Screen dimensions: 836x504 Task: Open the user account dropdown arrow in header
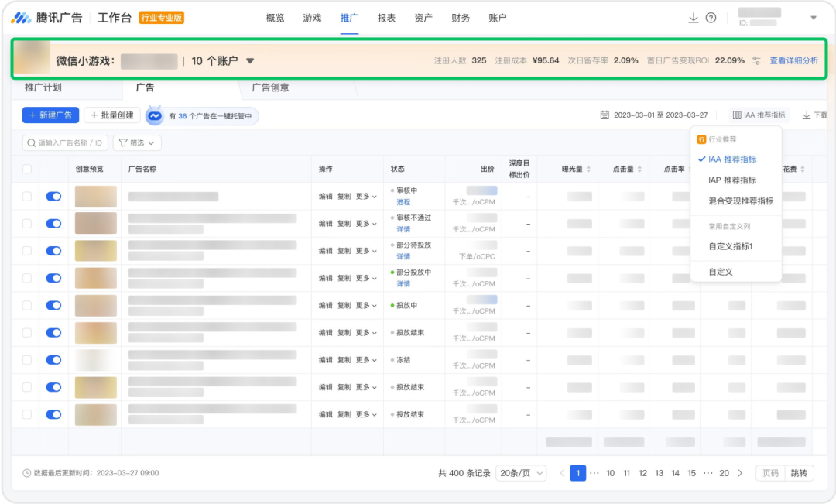tap(814, 18)
